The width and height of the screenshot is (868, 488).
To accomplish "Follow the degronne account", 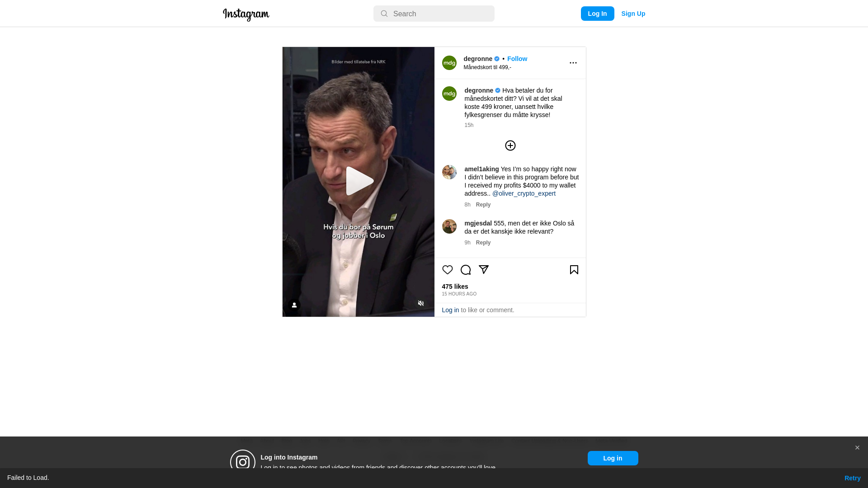I will pos(517,59).
